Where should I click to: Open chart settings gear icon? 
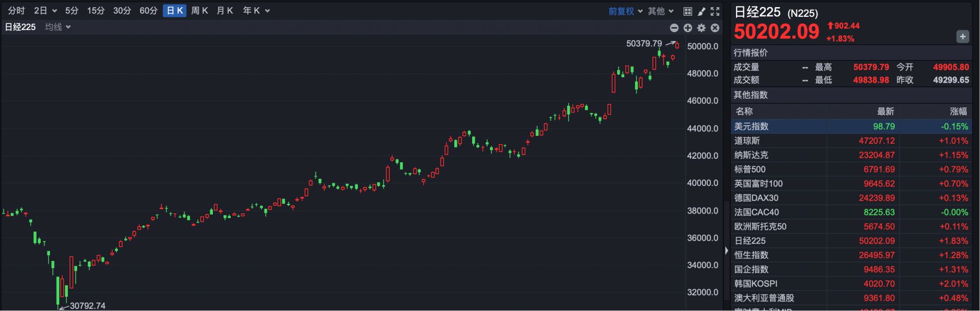point(701,28)
